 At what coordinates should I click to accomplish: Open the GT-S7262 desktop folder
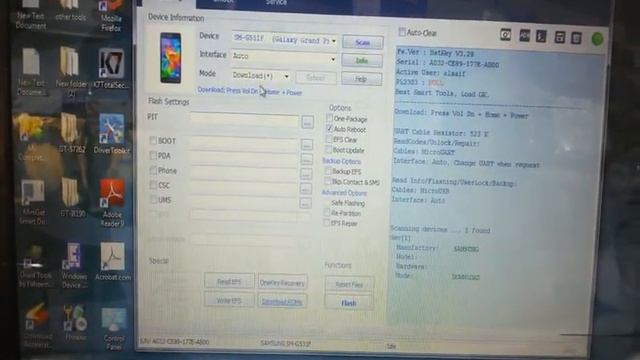point(72,133)
